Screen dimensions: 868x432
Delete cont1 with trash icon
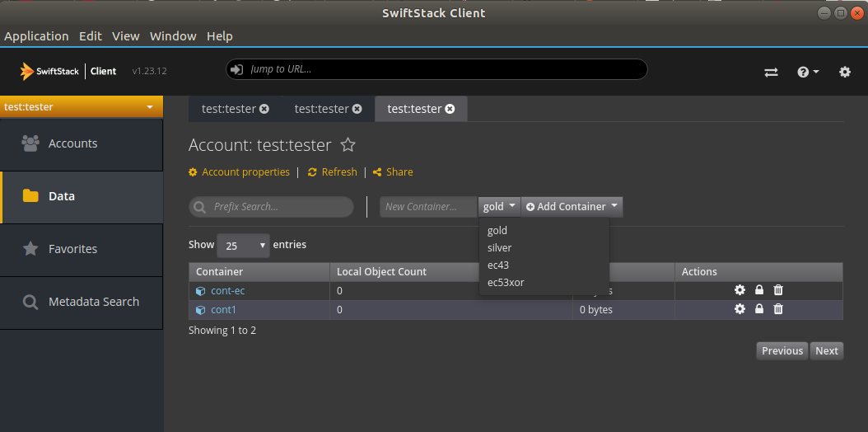778,309
